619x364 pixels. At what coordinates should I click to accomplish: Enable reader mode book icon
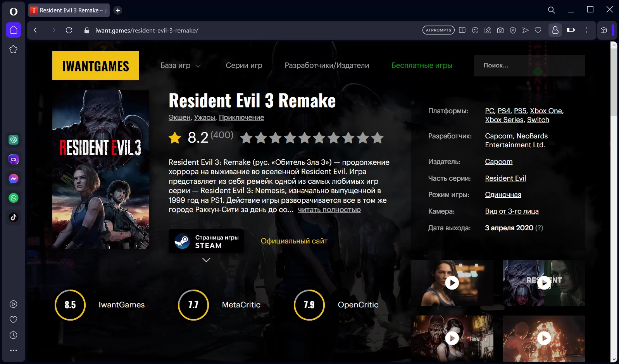(x=462, y=30)
